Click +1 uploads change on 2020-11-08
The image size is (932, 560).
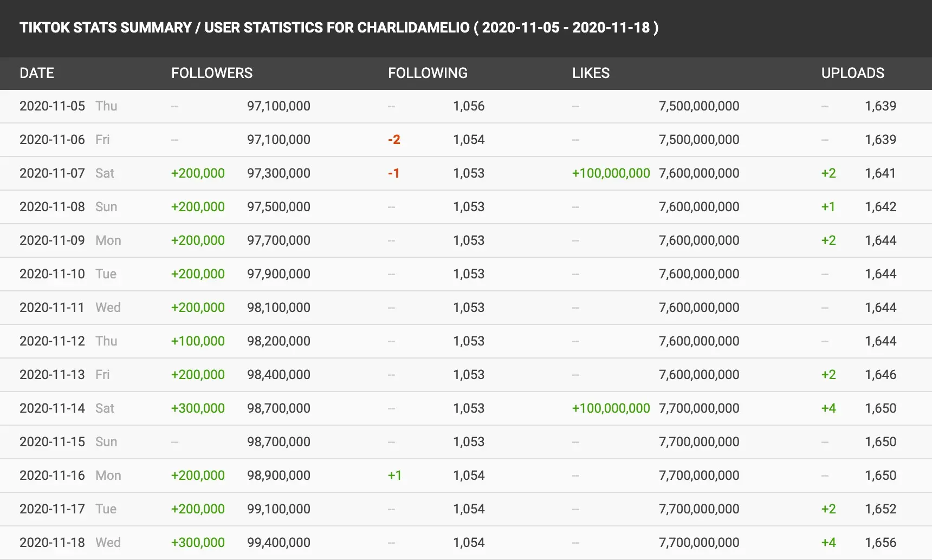pyautogui.click(x=828, y=207)
